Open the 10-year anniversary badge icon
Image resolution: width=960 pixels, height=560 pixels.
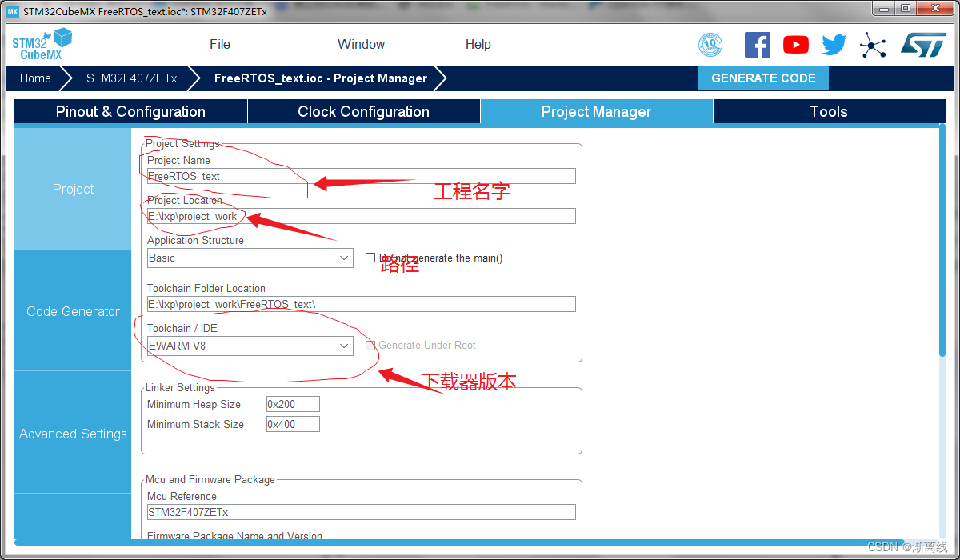pos(710,45)
